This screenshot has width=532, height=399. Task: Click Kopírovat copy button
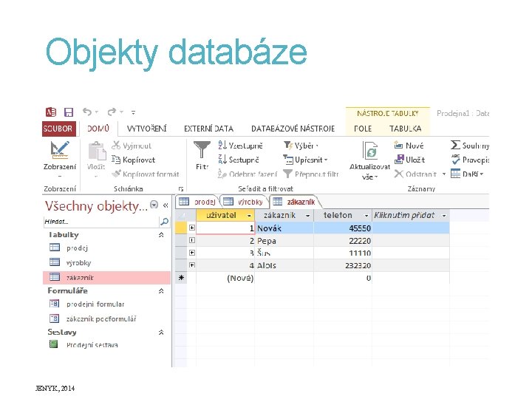click(x=133, y=160)
